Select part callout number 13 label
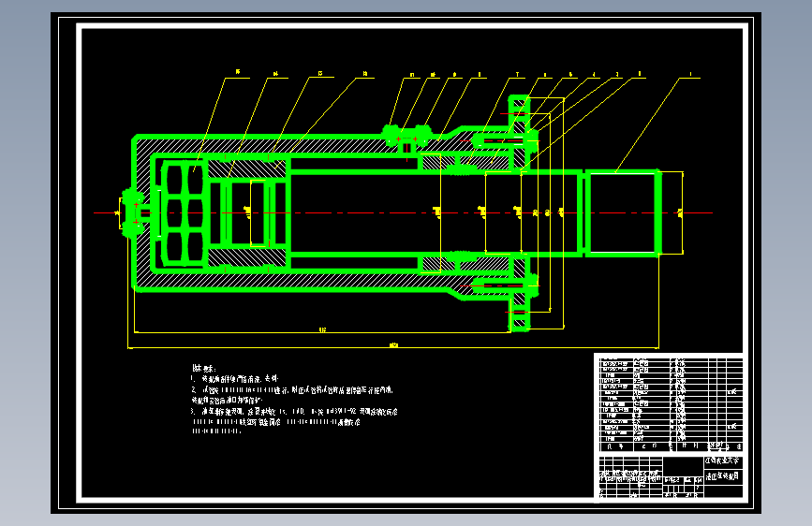812x526 pixels. pyautogui.click(x=320, y=74)
